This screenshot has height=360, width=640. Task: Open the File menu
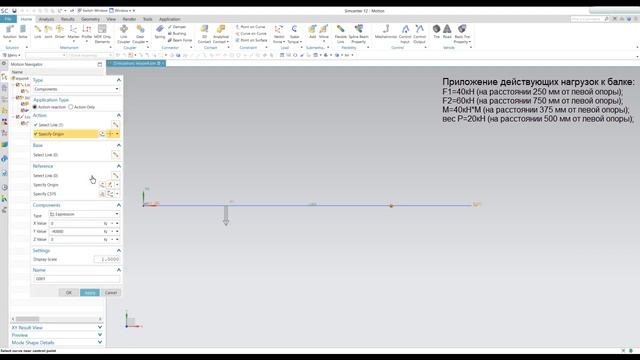pyautogui.click(x=8, y=19)
